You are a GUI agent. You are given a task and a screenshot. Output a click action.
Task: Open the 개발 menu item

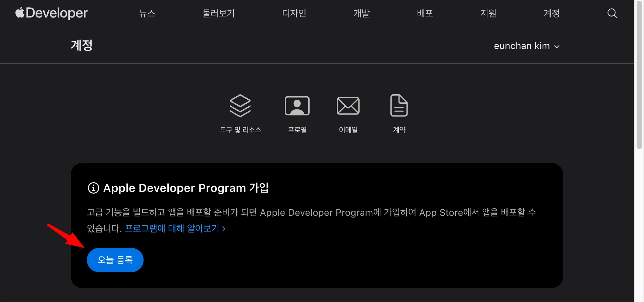362,13
